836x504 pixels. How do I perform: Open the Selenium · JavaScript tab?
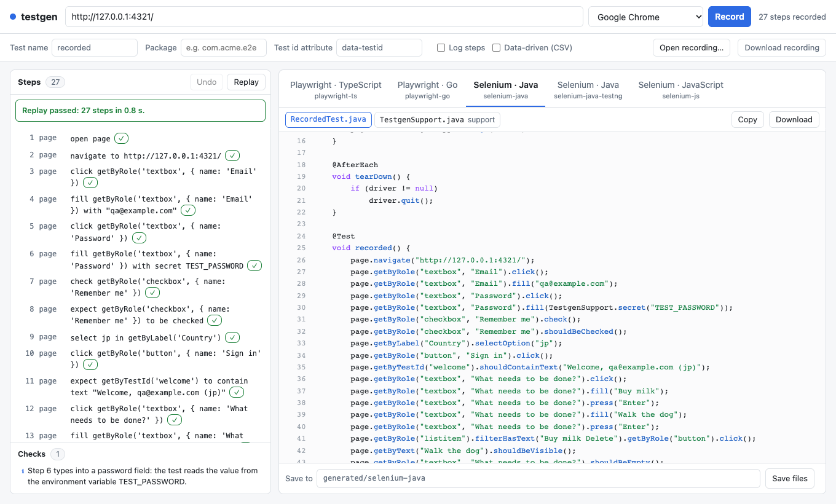click(680, 90)
